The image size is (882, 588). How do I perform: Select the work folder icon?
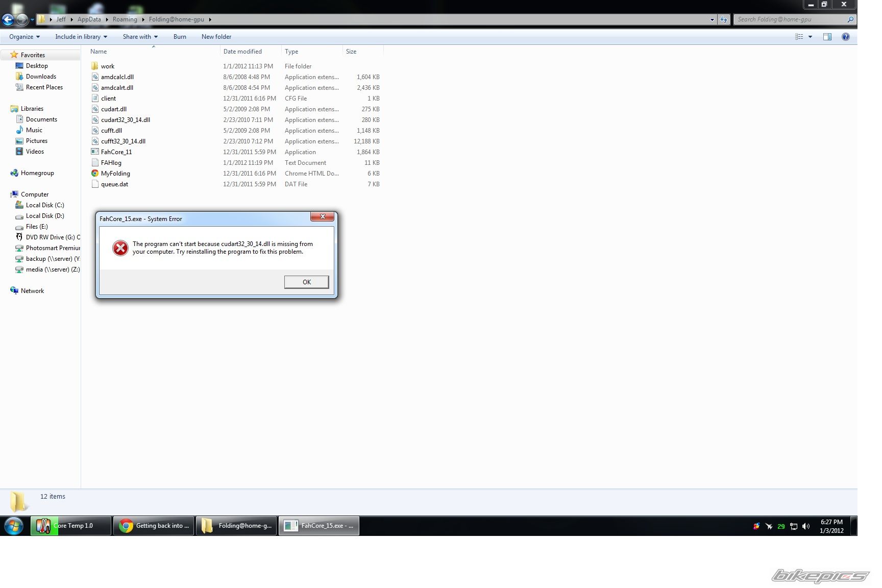pos(95,66)
